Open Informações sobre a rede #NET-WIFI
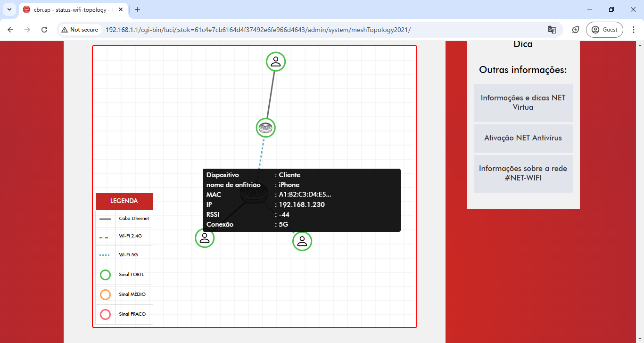 coord(523,173)
